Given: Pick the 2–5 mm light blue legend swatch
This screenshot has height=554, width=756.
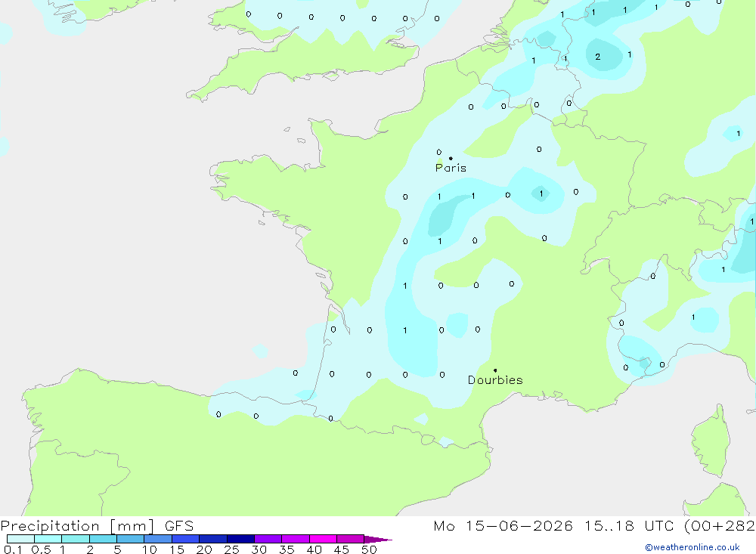Looking at the screenshot, I should 103,539.
